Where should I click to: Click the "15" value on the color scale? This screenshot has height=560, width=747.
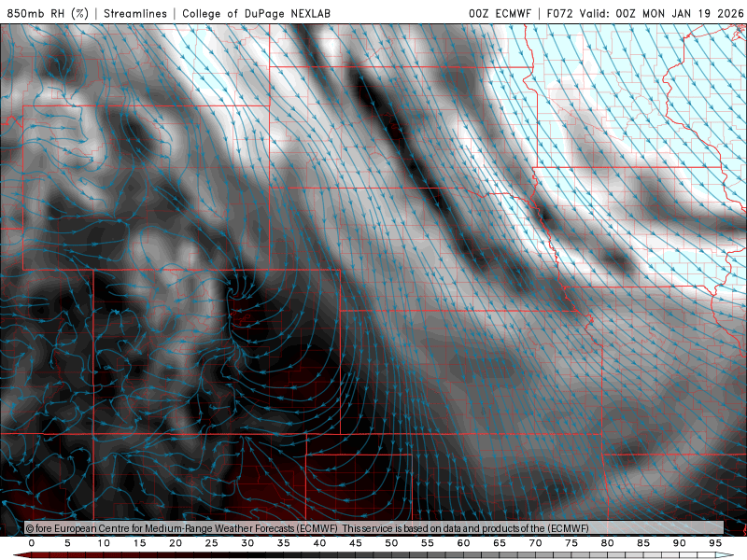point(139,543)
